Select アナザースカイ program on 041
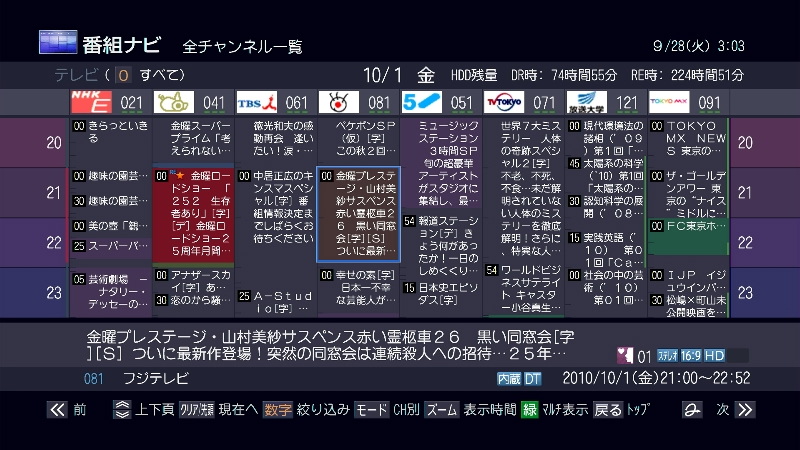Screen dimensions: 800x450 193,281
